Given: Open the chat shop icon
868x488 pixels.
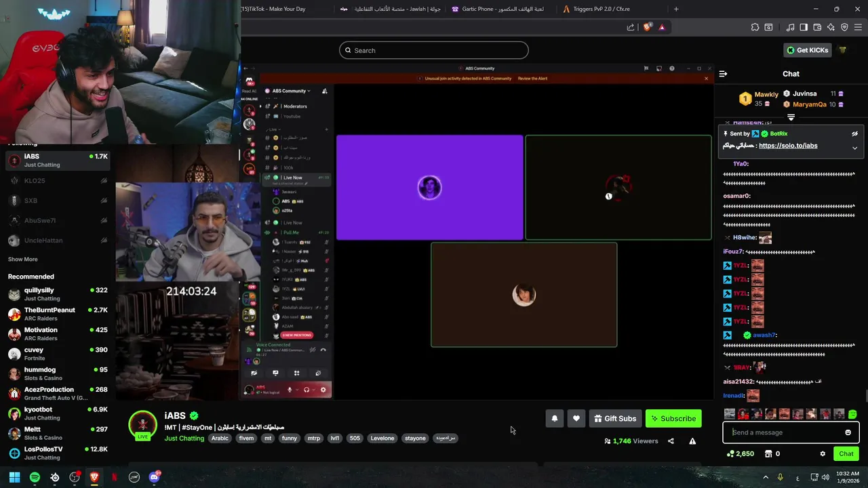Looking at the screenshot, I should (x=767, y=454).
